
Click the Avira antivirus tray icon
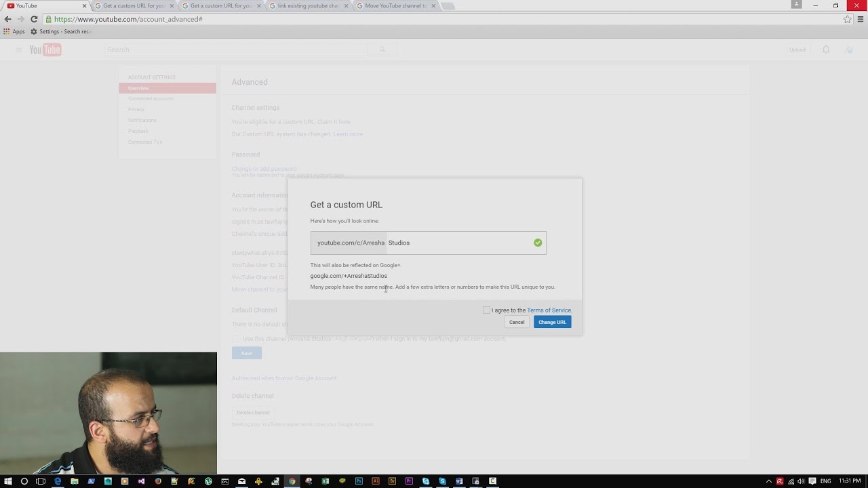[x=780, y=481]
